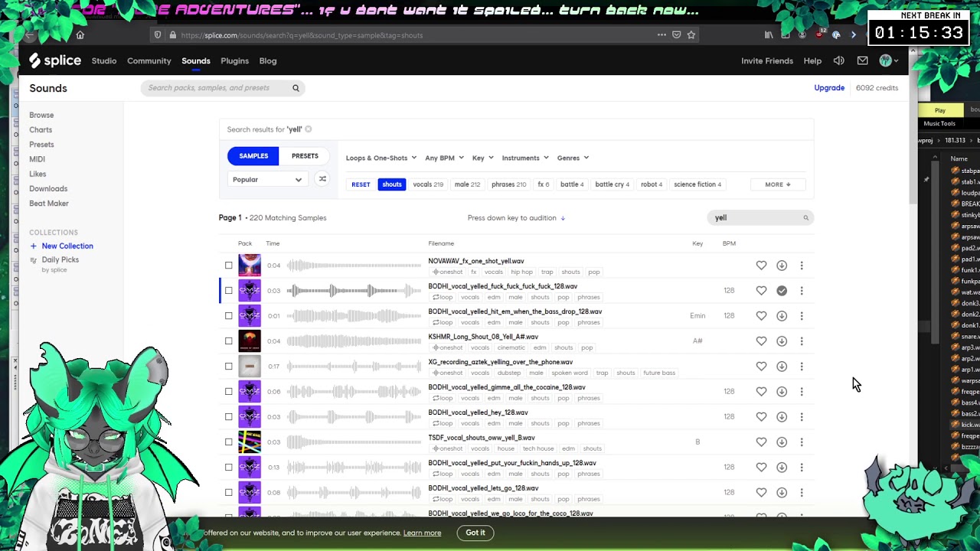This screenshot has height=551, width=980.
Task: Click the NOVAWAV pack thumbnail
Action: pyautogui.click(x=250, y=266)
